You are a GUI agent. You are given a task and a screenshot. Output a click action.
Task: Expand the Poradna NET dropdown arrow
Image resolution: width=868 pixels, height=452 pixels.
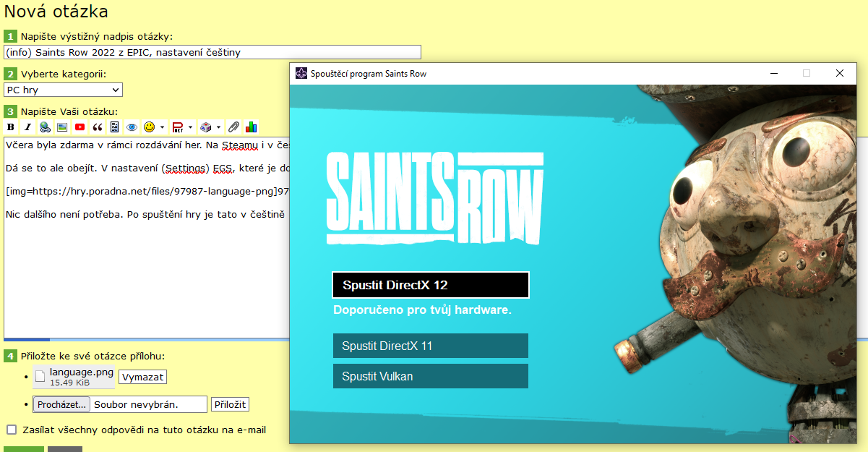coord(190,127)
